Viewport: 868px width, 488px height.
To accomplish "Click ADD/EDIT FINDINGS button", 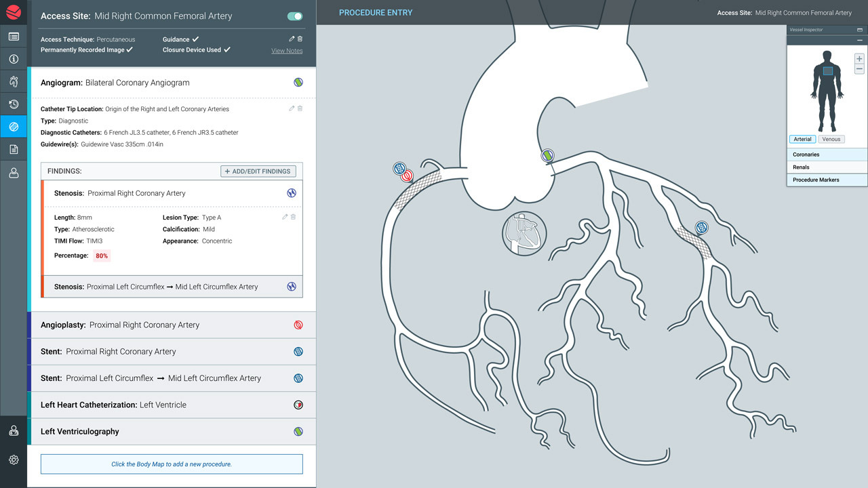I will coord(258,171).
